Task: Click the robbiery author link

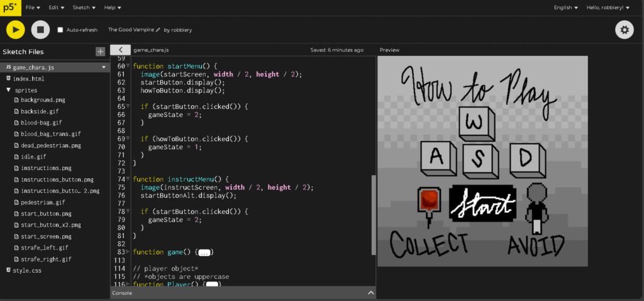Action: coord(181,30)
